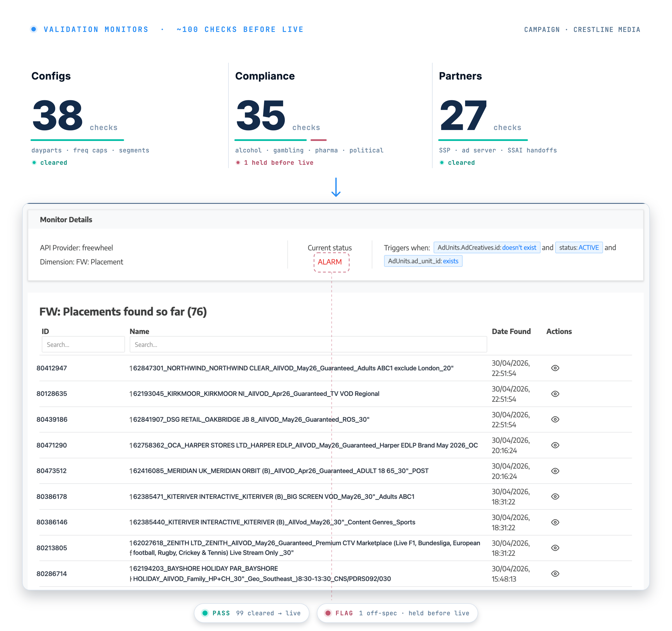This screenshot has height=631, width=672.
Task: View placement 80286714 with the eye icon
Action: coord(555,574)
